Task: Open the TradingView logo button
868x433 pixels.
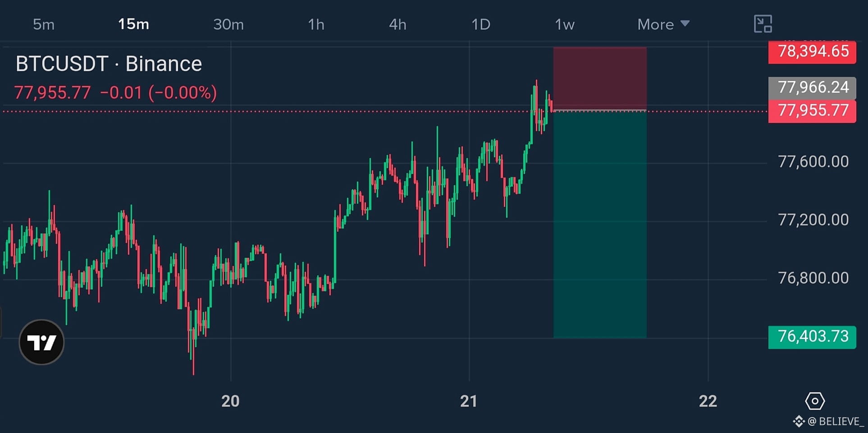Action: pos(41,342)
